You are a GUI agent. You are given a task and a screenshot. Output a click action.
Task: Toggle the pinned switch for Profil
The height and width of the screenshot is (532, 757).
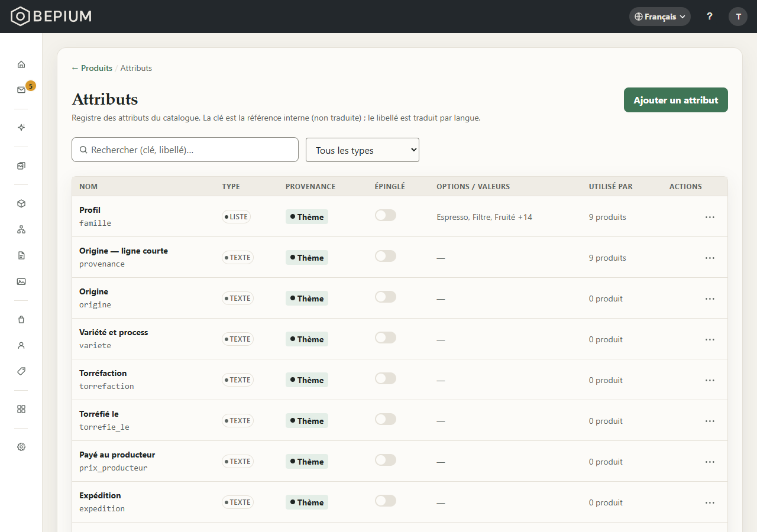[x=386, y=215]
